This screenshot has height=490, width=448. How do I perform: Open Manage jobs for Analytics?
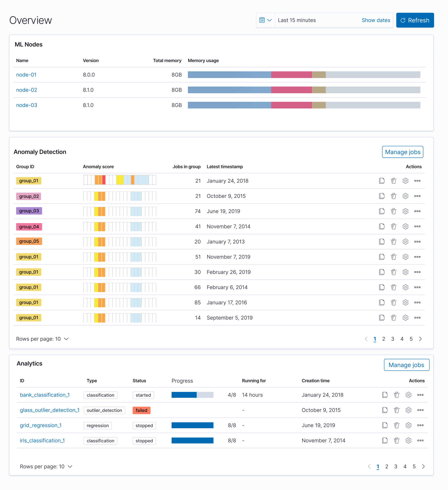coord(406,365)
